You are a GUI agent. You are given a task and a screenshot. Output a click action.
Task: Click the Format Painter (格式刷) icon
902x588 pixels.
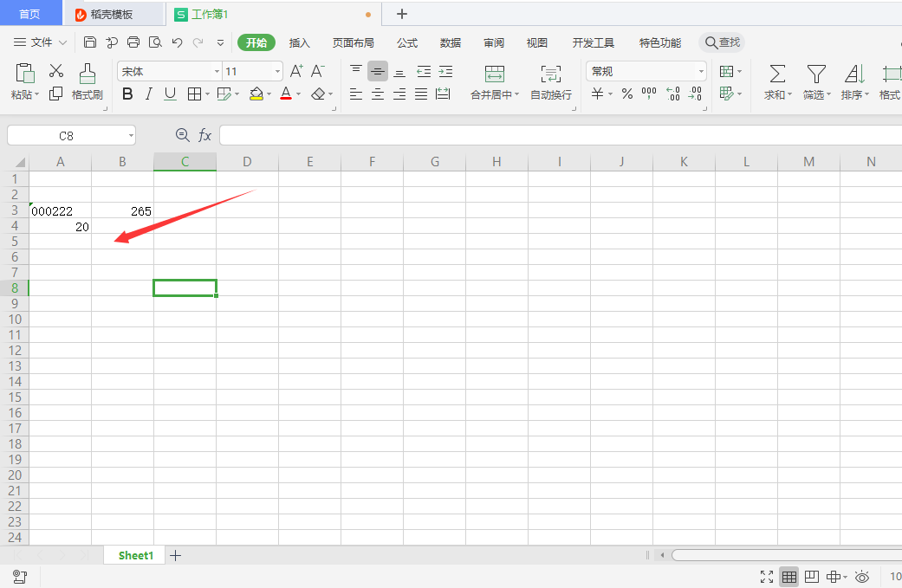(87, 74)
